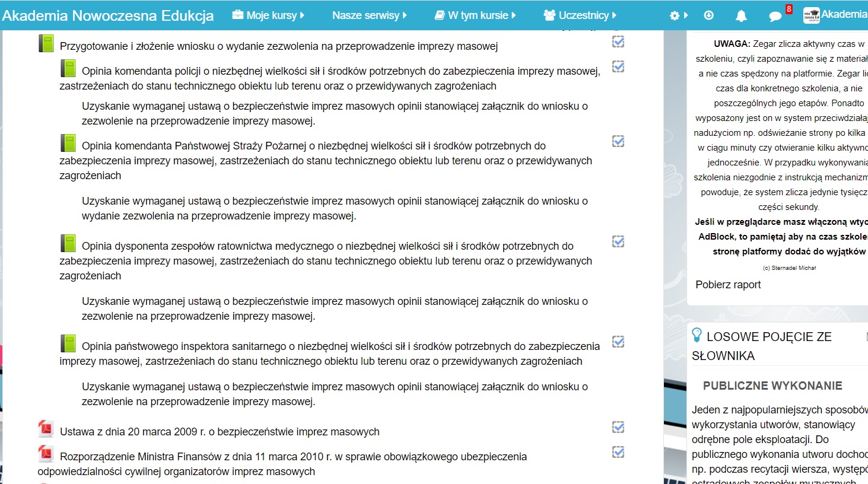Open messages chat bubble icon

point(775,16)
